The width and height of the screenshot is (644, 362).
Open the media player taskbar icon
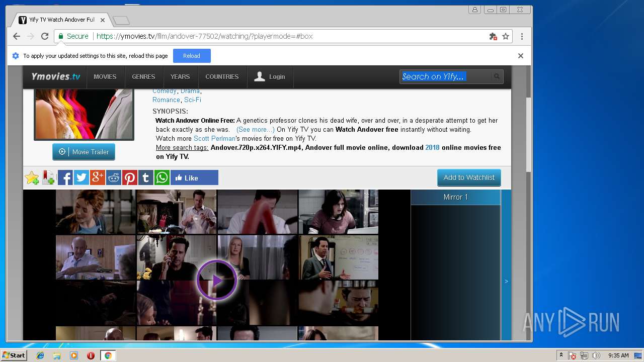tap(74, 355)
